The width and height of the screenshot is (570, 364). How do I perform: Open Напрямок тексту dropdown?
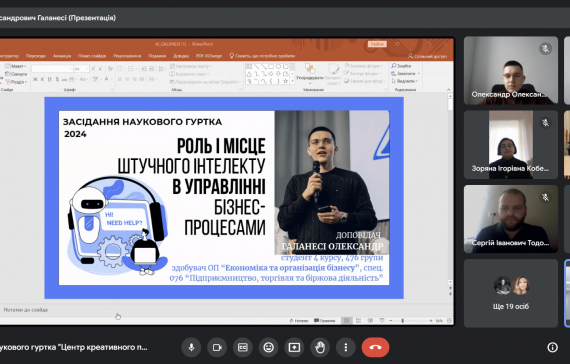point(190,66)
